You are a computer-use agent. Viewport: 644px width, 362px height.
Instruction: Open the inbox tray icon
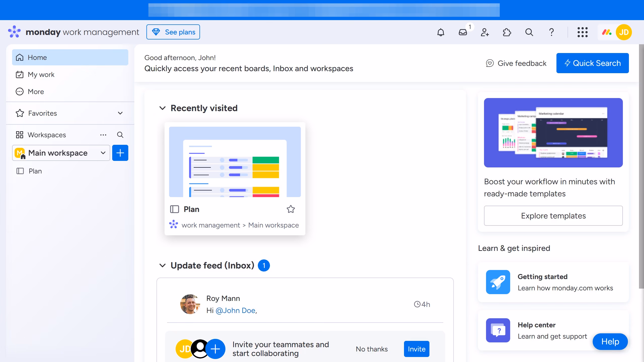463,32
